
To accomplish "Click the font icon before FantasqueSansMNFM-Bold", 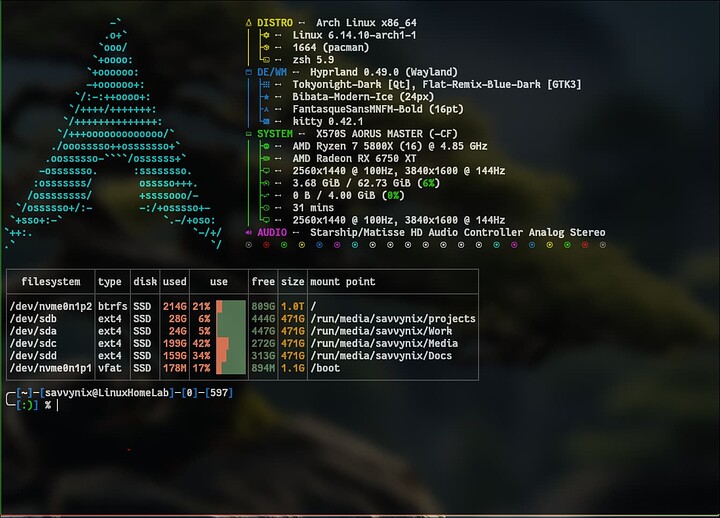I will point(266,109).
